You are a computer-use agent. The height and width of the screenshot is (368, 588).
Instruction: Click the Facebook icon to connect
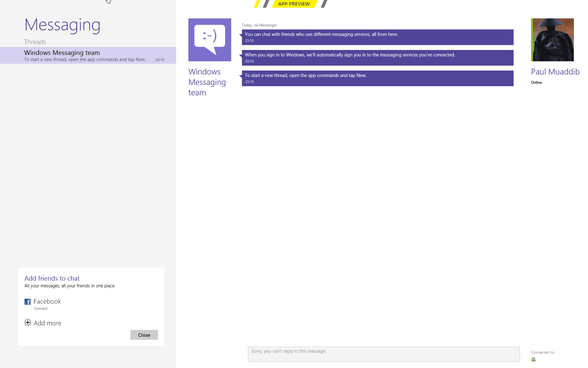tap(28, 301)
